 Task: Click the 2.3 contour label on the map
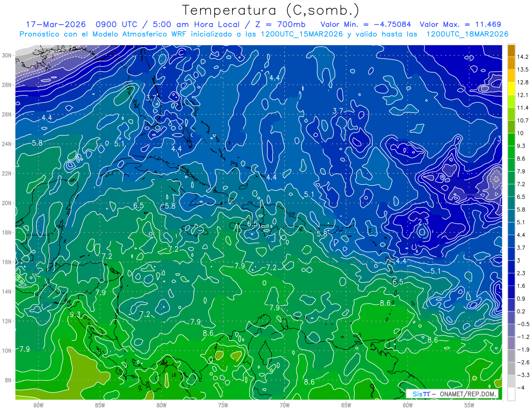point(423,221)
